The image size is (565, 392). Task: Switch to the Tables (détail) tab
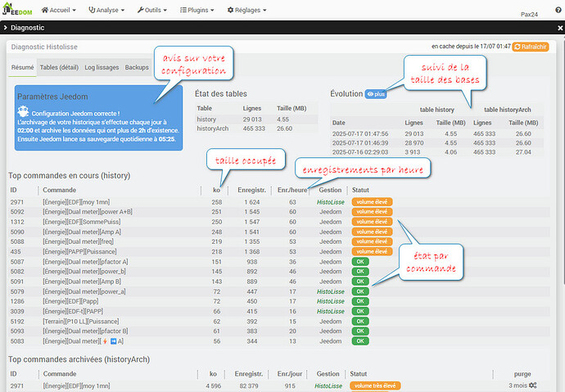click(59, 67)
